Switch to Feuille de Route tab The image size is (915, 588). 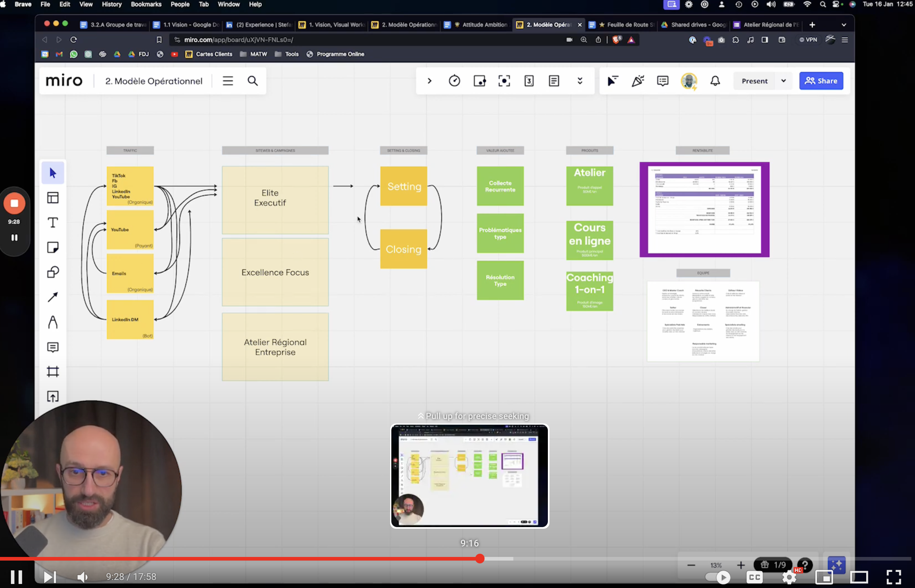pos(622,25)
